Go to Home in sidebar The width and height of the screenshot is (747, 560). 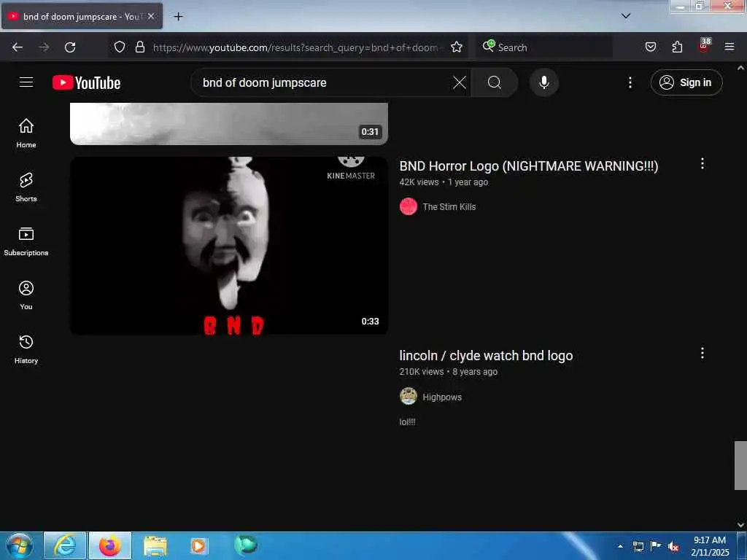click(26, 133)
